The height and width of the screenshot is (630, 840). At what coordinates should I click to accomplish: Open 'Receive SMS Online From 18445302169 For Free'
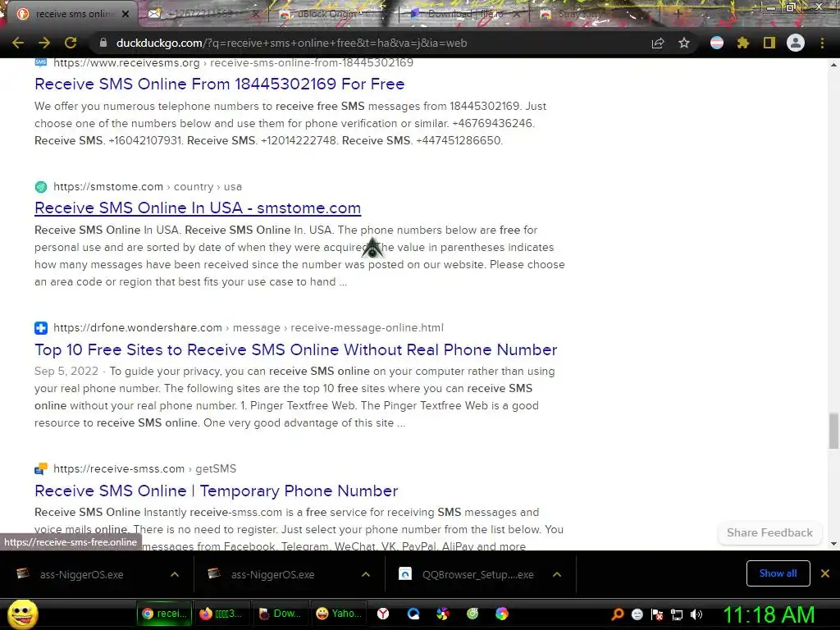click(219, 84)
